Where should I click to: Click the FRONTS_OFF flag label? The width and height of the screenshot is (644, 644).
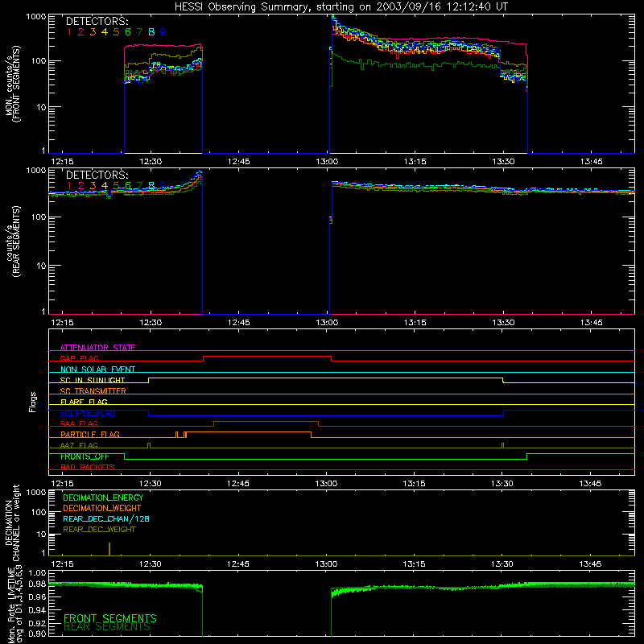[85, 456]
